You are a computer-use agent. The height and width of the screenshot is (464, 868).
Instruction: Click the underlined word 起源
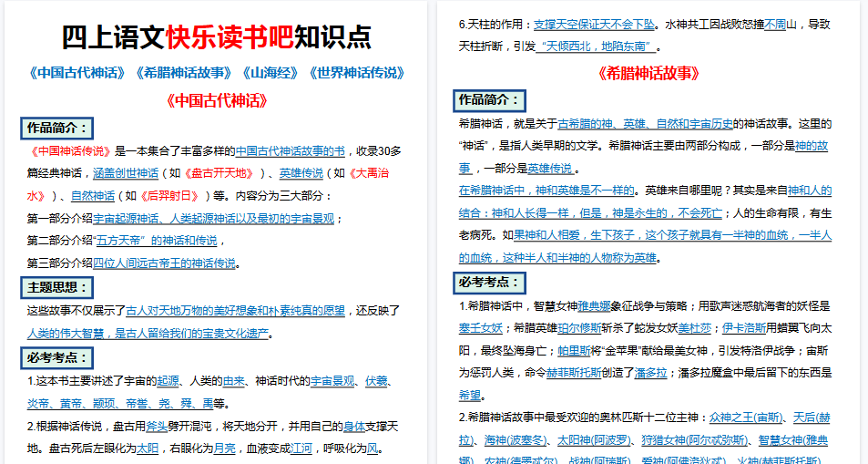168,381
